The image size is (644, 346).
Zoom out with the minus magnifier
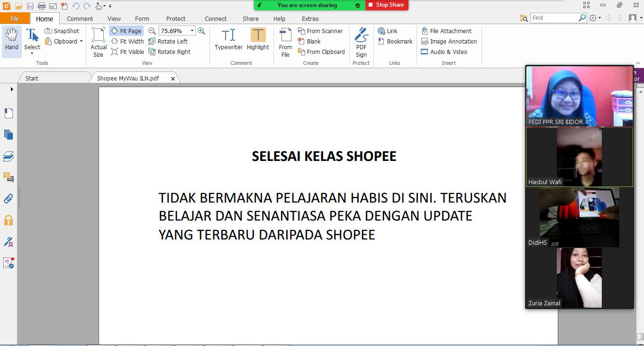(x=152, y=31)
